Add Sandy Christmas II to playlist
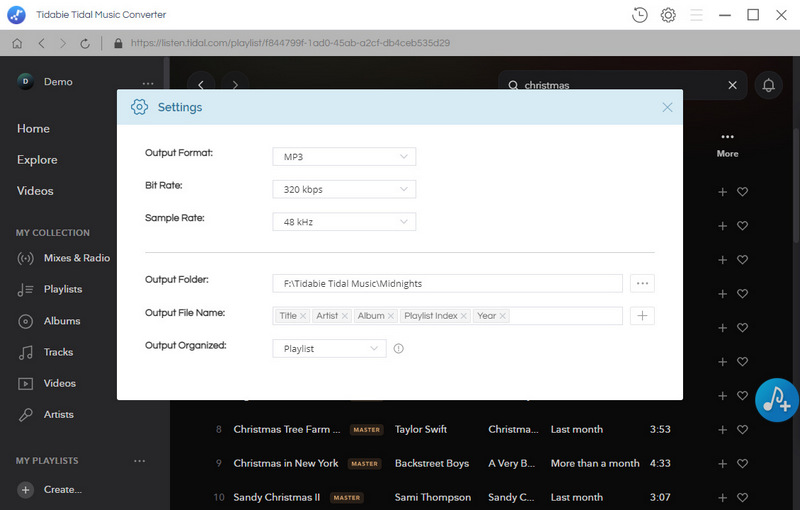 tap(722, 497)
